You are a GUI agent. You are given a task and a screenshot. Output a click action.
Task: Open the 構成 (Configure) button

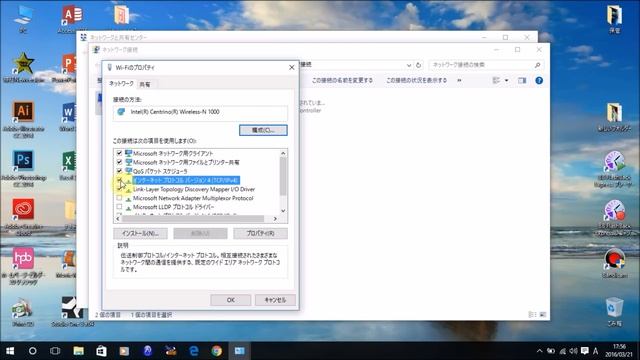point(263,130)
